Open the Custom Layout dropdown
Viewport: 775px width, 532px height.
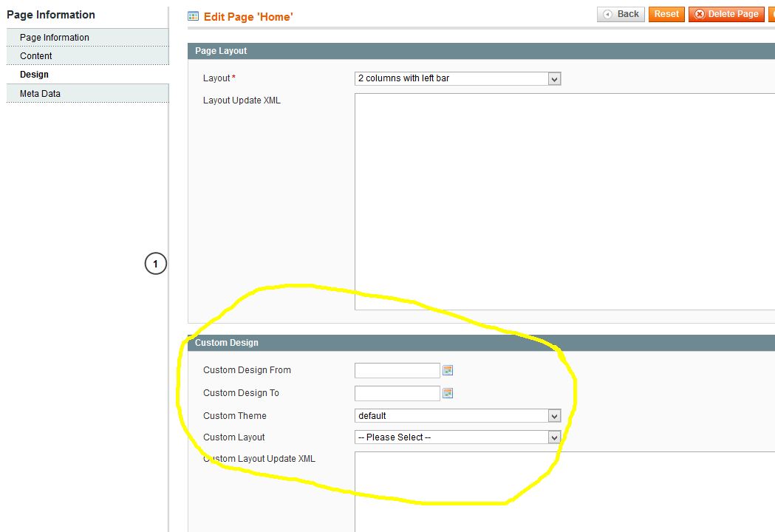[457, 437]
